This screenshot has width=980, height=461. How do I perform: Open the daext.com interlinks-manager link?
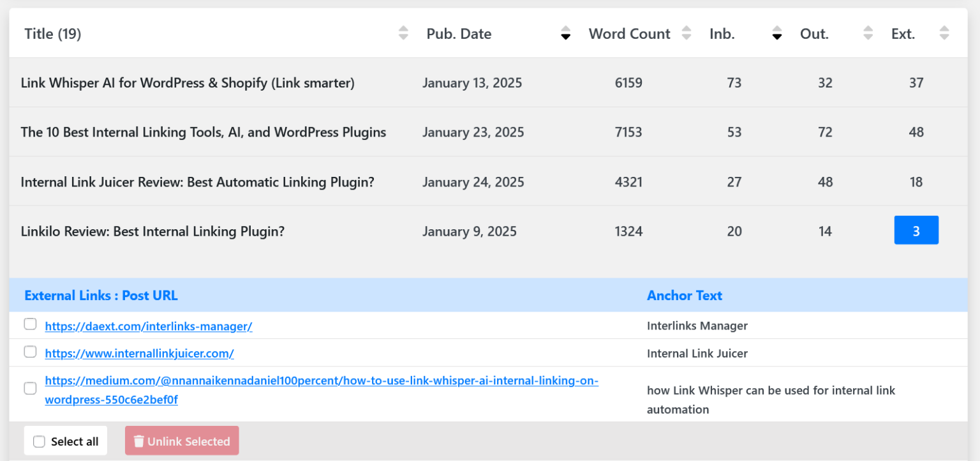coord(148,326)
